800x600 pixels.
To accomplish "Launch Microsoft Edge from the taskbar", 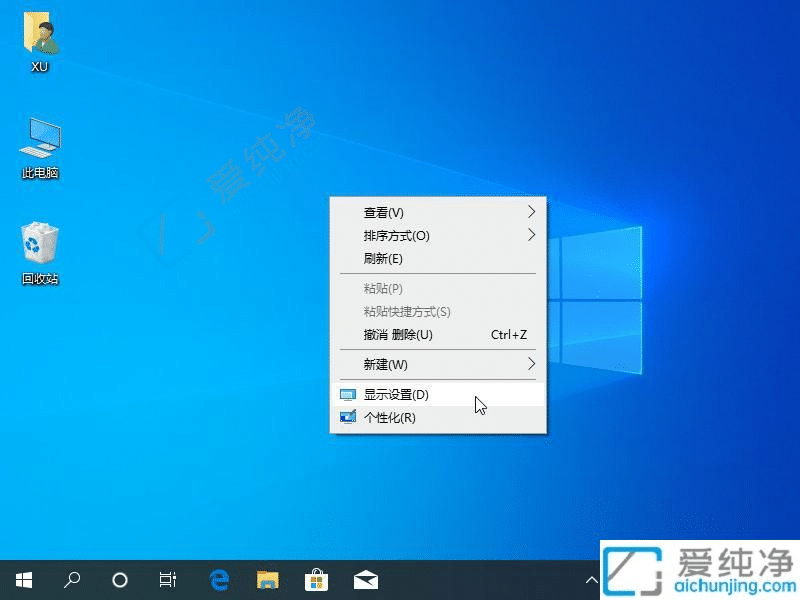I will coord(218,579).
